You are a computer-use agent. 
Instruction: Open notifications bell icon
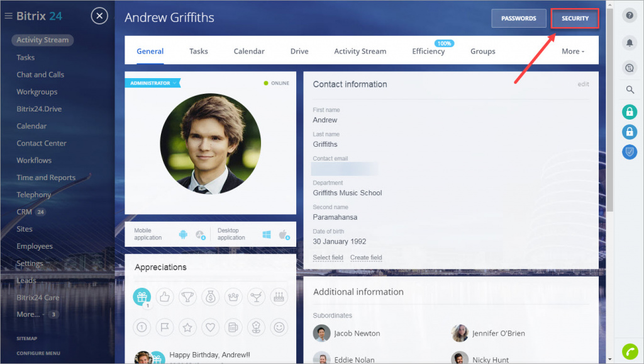(629, 42)
